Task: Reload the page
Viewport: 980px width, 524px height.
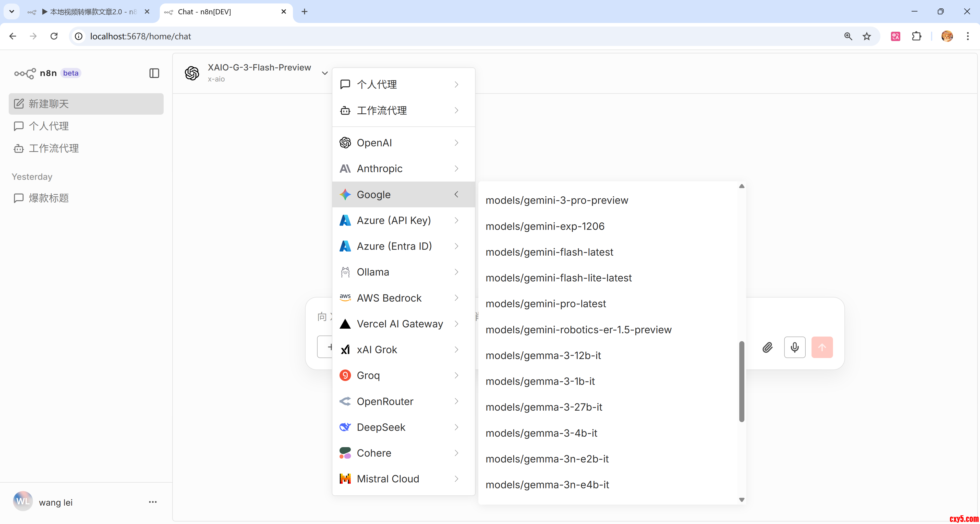Action: point(54,36)
